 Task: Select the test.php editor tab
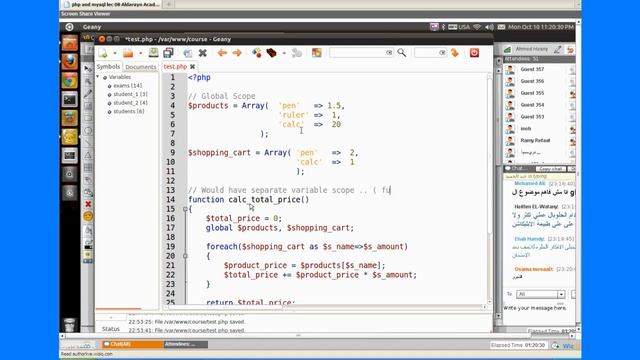[175, 67]
